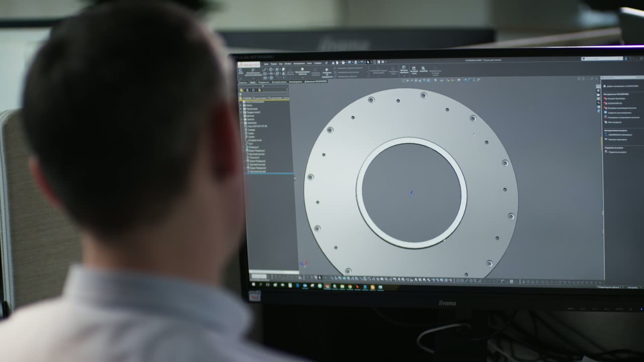Expand the display pane arrow above the tree

click(287, 90)
